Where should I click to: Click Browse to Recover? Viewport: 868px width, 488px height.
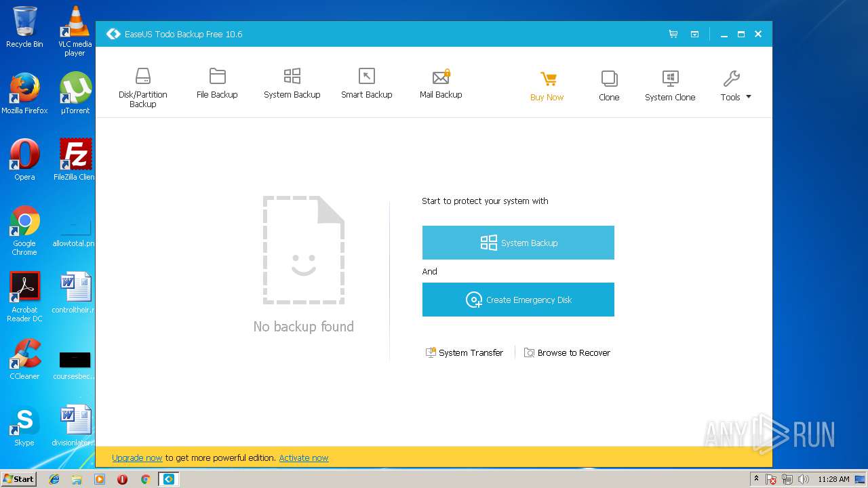pos(567,352)
